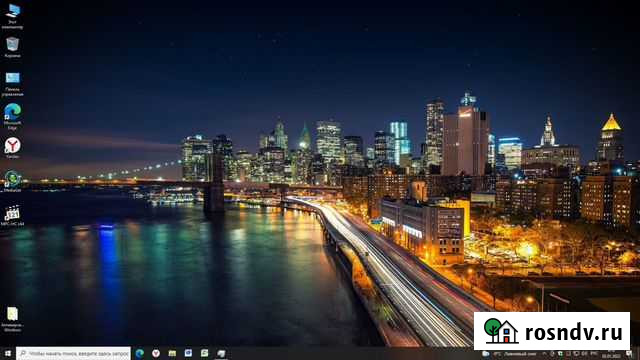Click the taskbar search box

coord(73,353)
